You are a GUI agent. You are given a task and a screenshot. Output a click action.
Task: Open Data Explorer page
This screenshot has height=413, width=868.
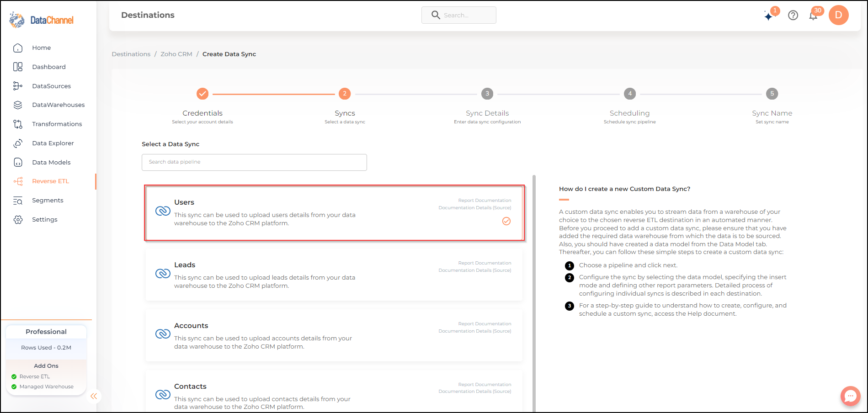(x=53, y=143)
